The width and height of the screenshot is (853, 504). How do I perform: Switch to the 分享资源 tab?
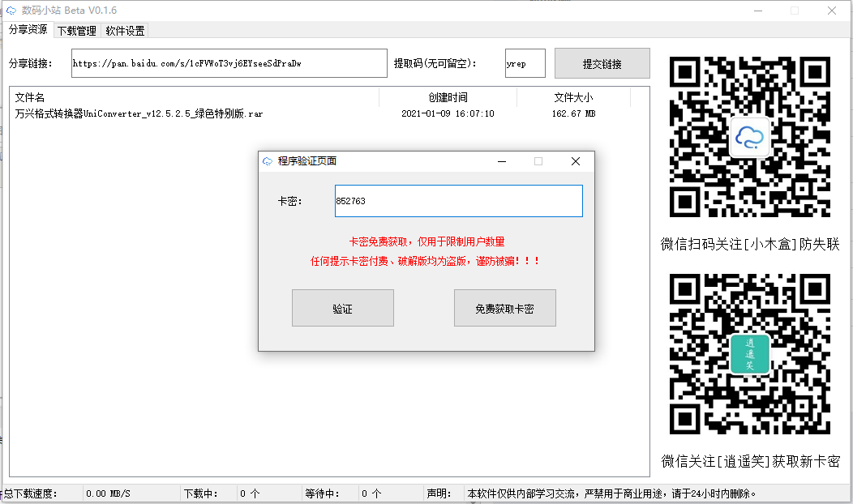28,29
